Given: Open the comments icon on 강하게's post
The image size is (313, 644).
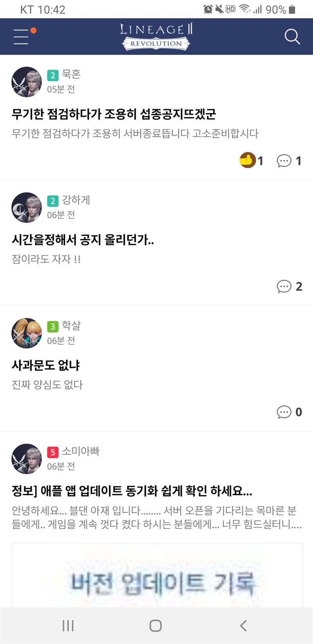Looking at the screenshot, I should coord(284,286).
